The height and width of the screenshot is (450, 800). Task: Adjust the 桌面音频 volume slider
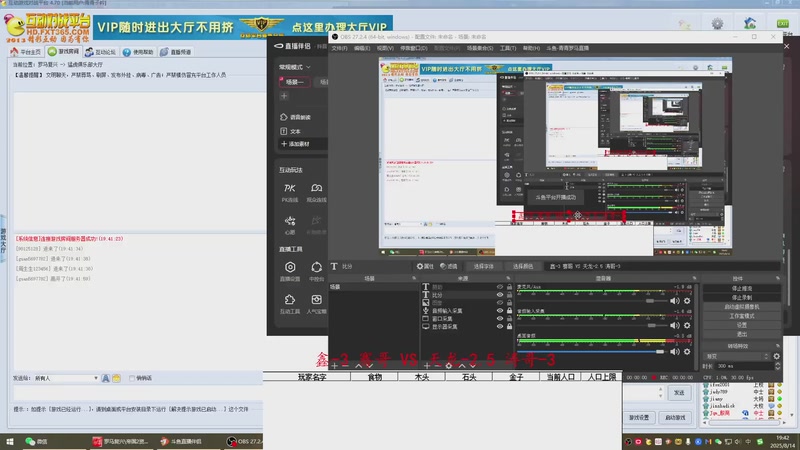[660, 352]
